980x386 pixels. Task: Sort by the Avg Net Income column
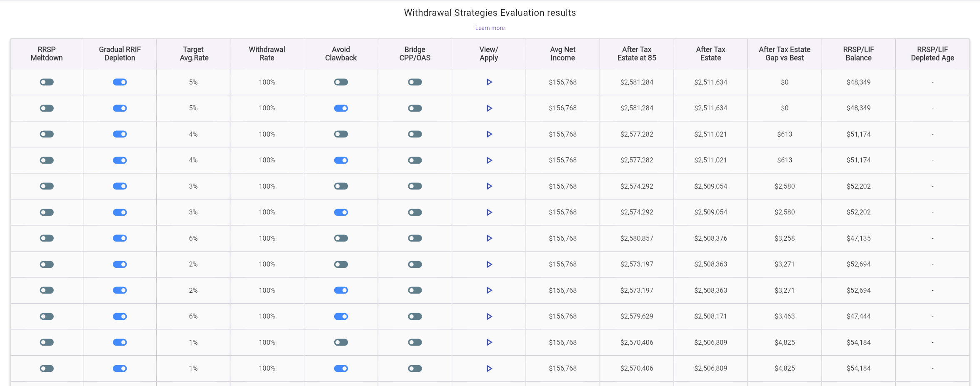(562, 53)
